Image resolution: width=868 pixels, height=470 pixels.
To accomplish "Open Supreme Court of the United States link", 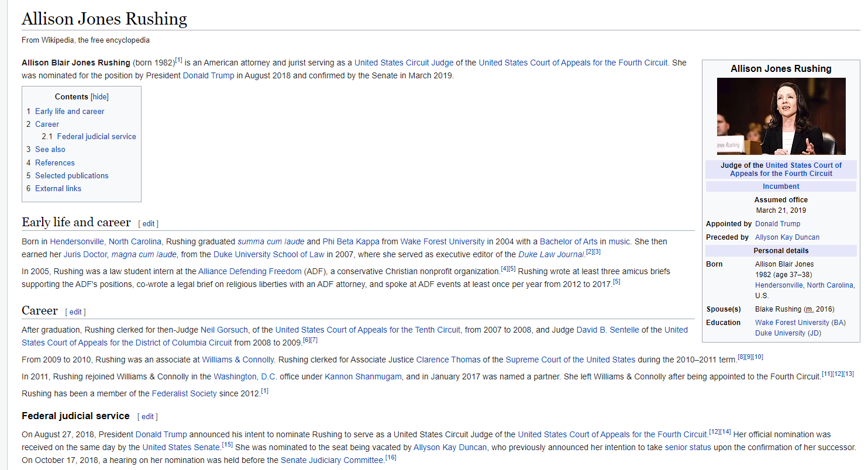I will [x=570, y=360].
